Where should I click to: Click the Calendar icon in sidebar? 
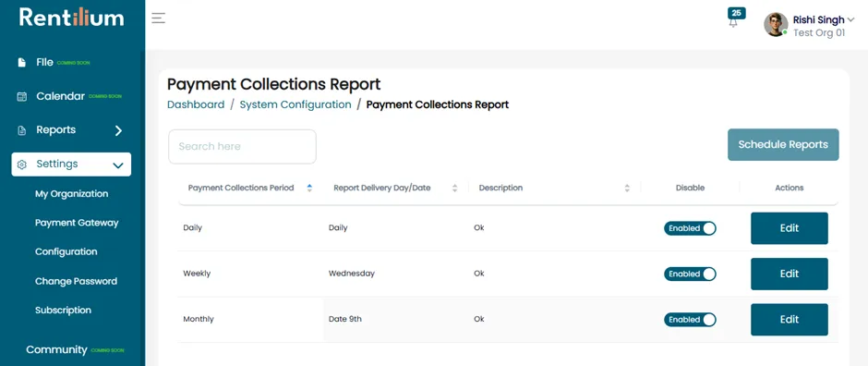tap(21, 97)
